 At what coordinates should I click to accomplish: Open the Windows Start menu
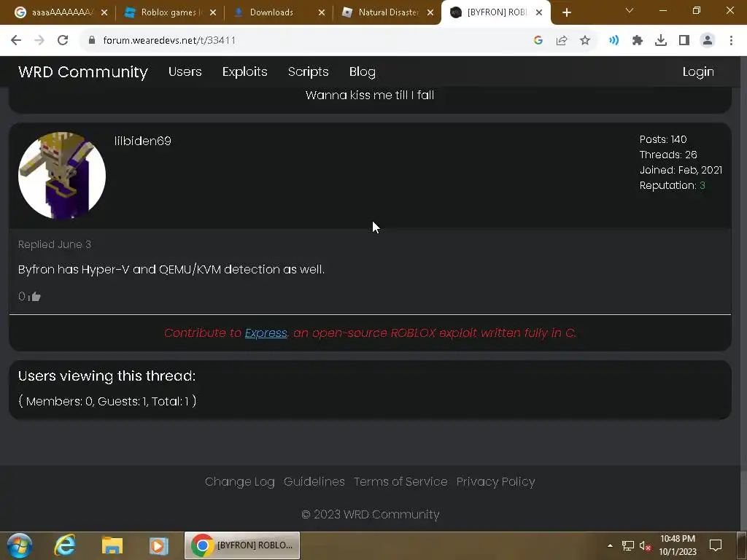pos(20,545)
